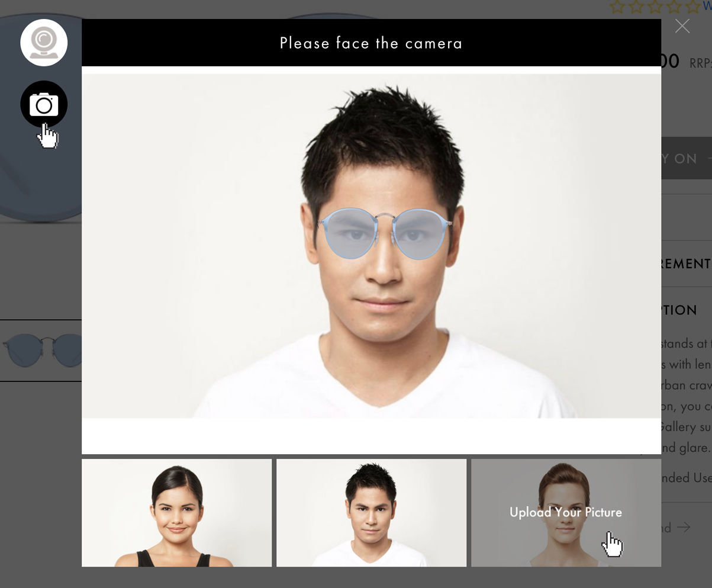The height and width of the screenshot is (588, 712).
Task: Switch to live webcam mode
Action: [x=44, y=43]
